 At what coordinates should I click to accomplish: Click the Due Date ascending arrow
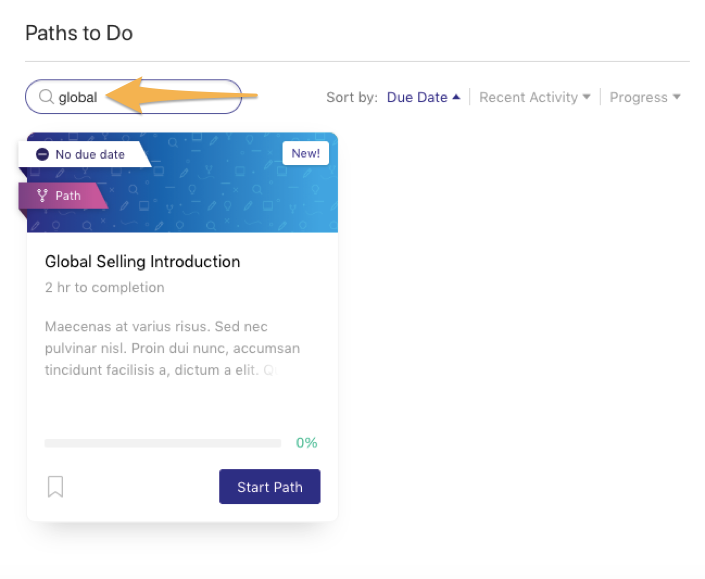(456, 97)
